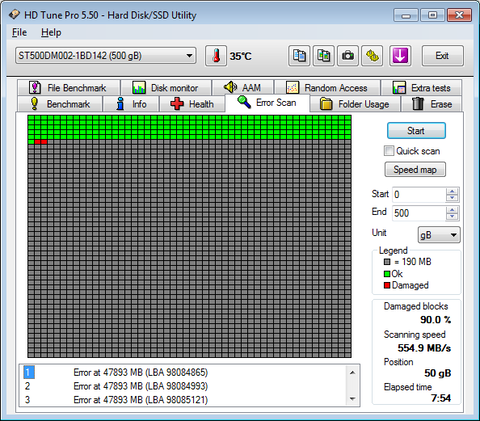Image resolution: width=480 pixels, height=421 pixels.
Task: Switch to the Erase tab
Action: pyautogui.click(x=432, y=104)
